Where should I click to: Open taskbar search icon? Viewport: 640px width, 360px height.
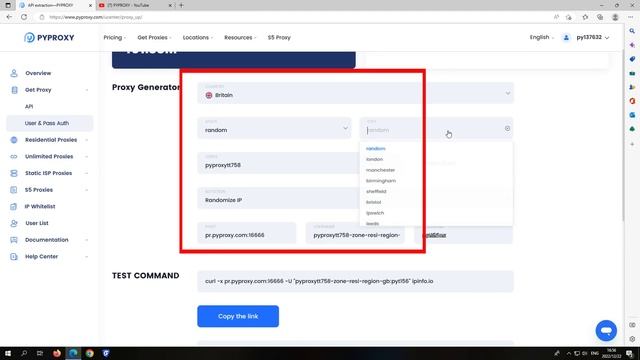[24, 353]
